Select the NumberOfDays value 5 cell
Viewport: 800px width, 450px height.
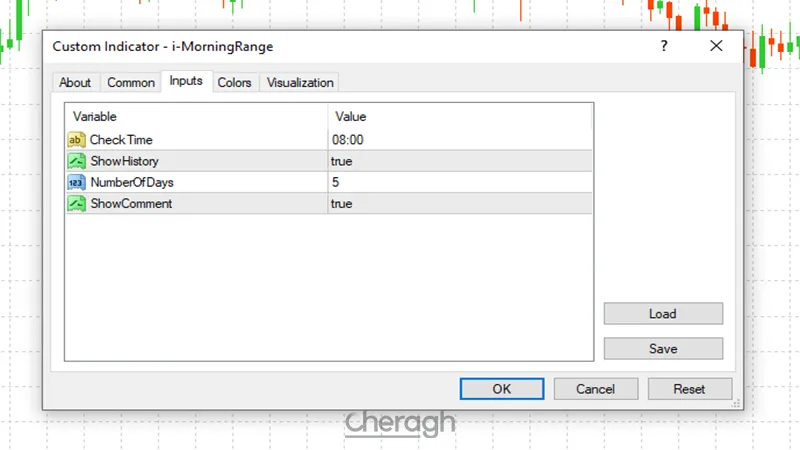tap(460, 182)
